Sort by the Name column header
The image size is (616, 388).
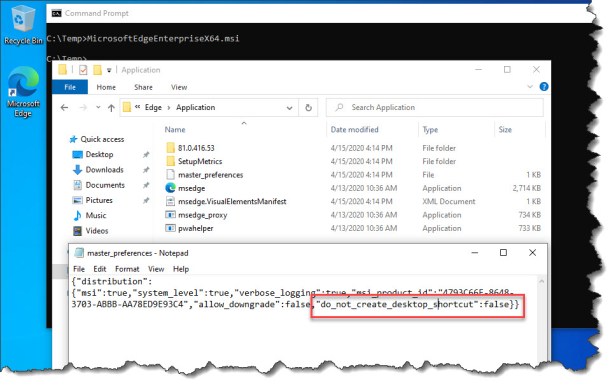pyautogui.click(x=175, y=130)
